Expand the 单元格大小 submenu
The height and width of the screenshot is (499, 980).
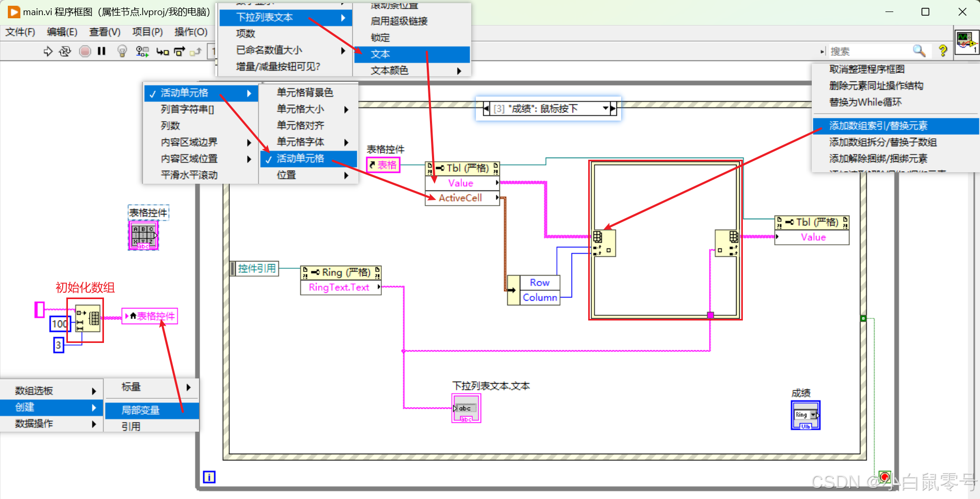[309, 109]
